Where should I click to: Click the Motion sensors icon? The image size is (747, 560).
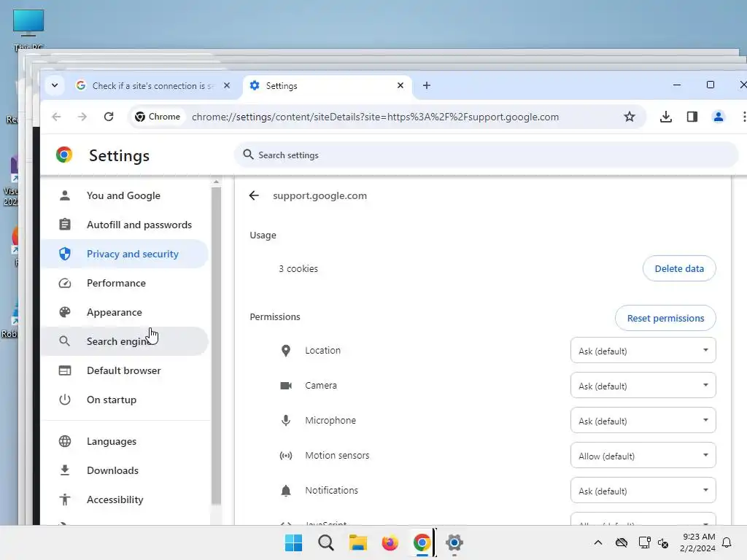point(286,456)
